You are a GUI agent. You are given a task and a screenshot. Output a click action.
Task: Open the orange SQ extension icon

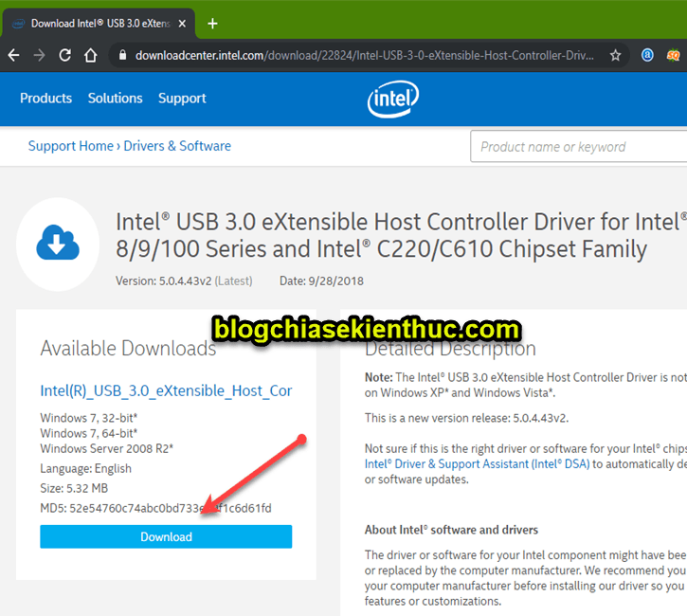673,55
